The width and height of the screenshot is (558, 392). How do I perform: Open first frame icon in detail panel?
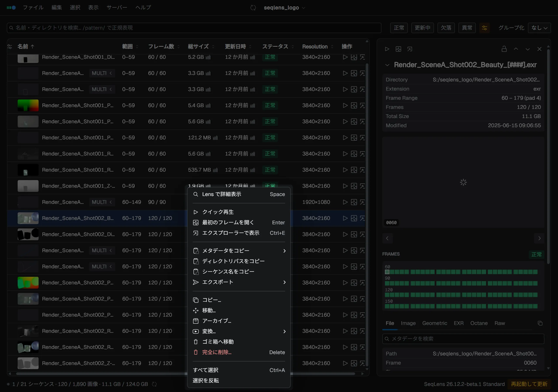pos(398,49)
